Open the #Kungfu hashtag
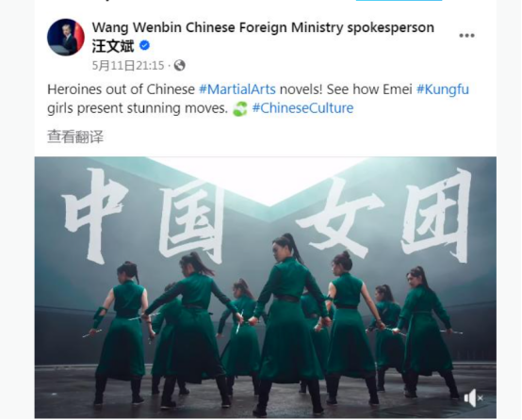 click(x=443, y=89)
